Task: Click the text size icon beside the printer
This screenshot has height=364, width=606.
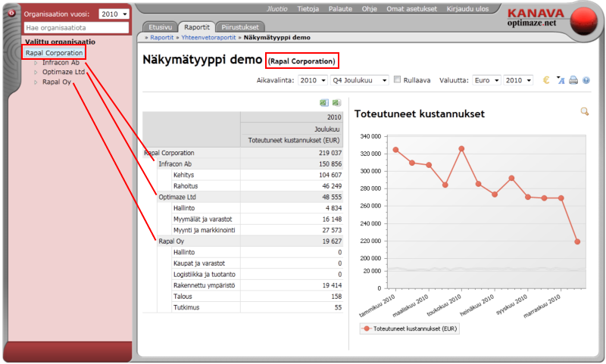Action: (561, 80)
